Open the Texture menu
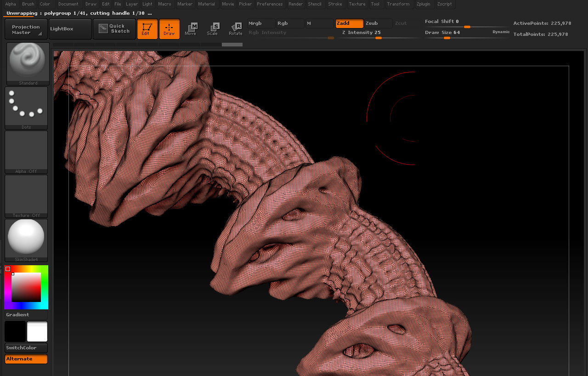 pyautogui.click(x=357, y=4)
